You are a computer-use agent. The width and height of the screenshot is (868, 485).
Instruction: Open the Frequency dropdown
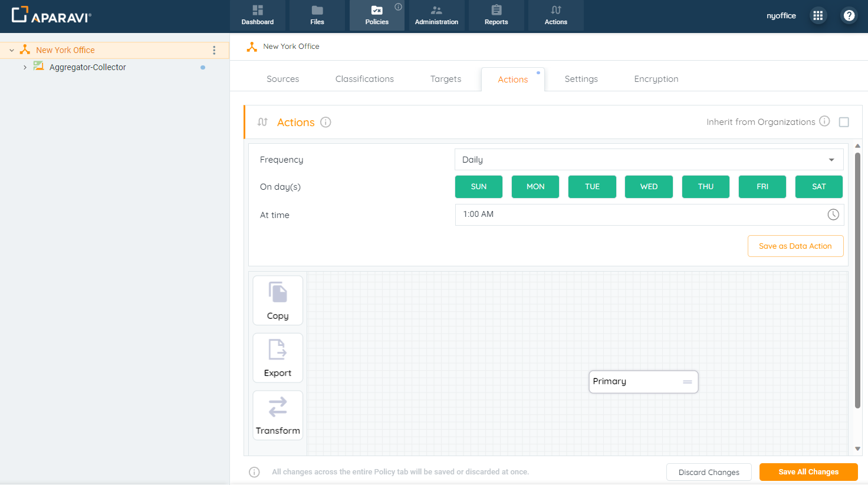point(649,160)
